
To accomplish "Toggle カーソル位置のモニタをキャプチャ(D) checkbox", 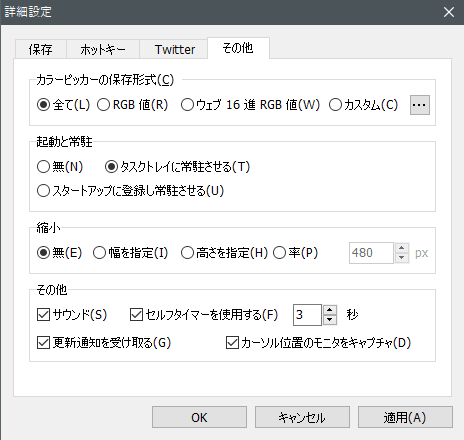I will [318, 343].
